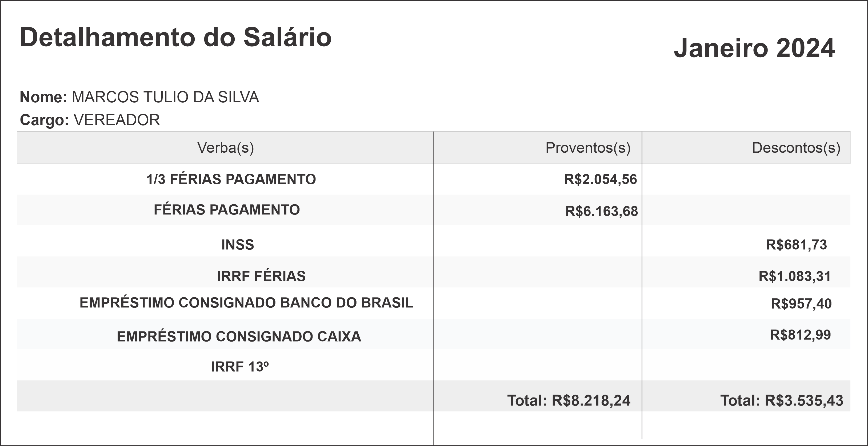The width and height of the screenshot is (868, 446).
Task: Click the R$2.054,56 proventos amount
Action: tap(601, 179)
